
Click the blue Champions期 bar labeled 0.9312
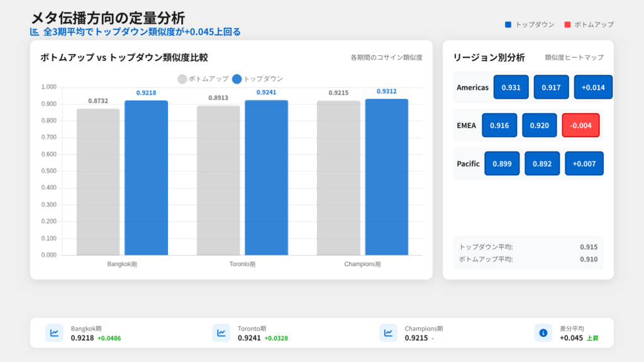pyautogui.click(x=387, y=177)
